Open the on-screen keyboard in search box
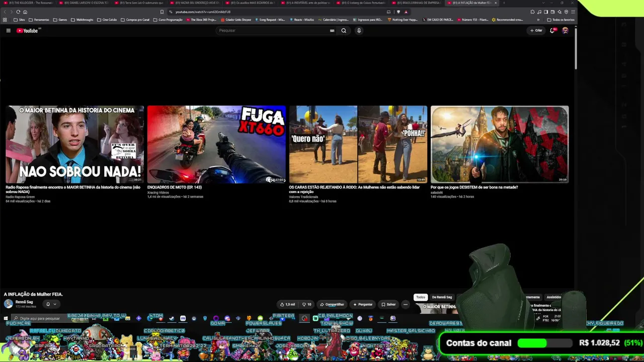 point(332,31)
